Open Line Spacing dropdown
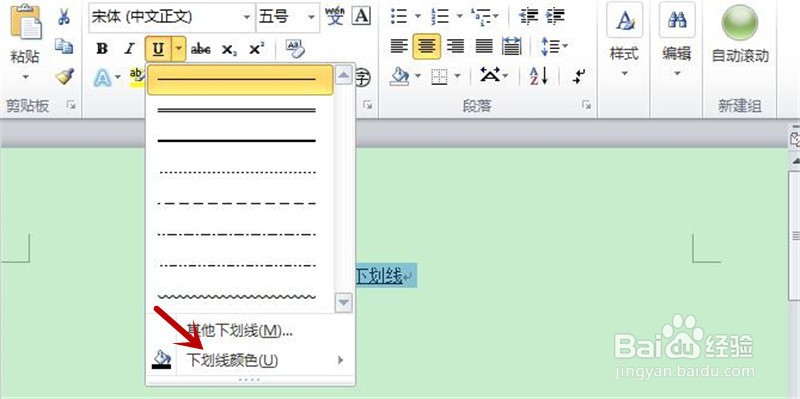Image resolution: width=800 pixels, height=399 pixels. [x=554, y=47]
